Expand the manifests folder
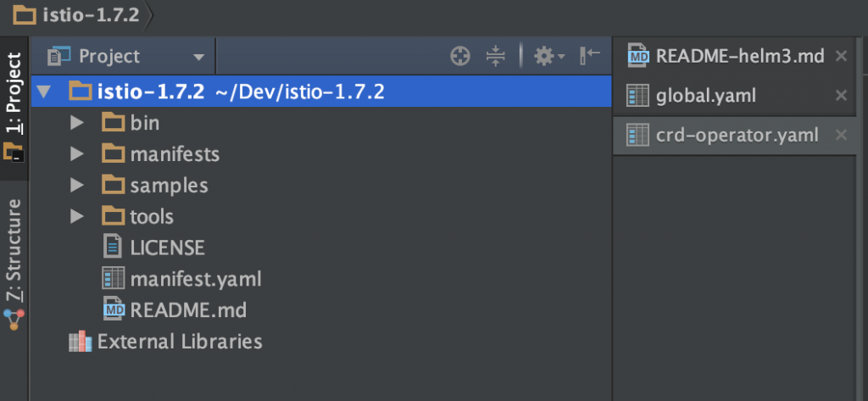Image resolution: width=868 pixels, height=401 pixels. click(77, 154)
